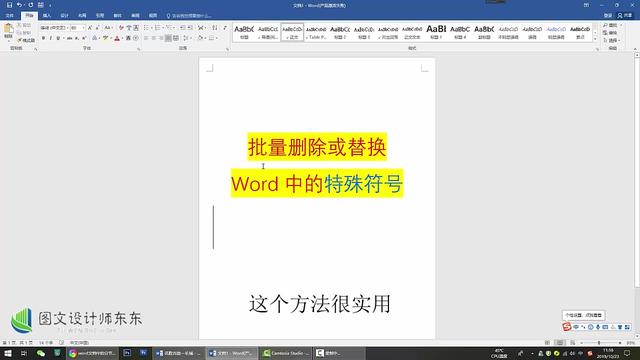
Task: Toggle subscript formatting
Action: point(77,38)
